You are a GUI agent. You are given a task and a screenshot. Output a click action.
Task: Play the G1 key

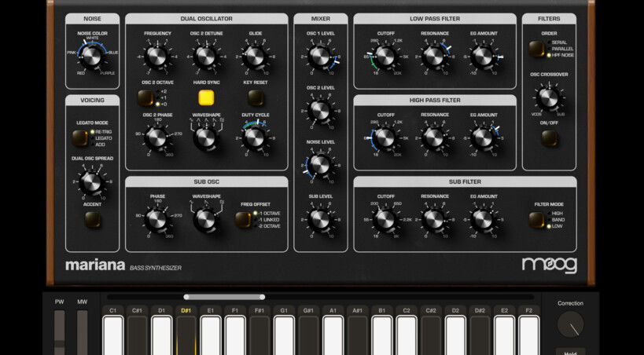point(284,335)
